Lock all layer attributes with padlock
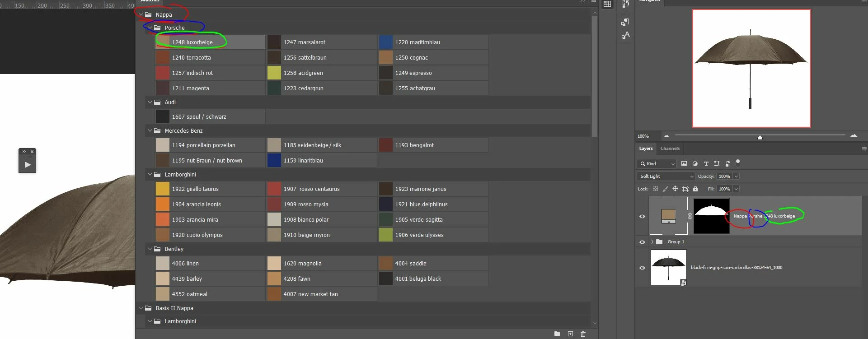 click(x=695, y=189)
